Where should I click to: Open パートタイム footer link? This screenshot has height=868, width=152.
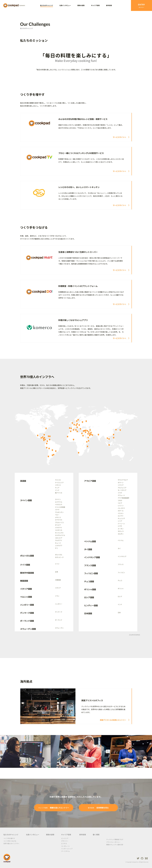[x=65, y=851]
